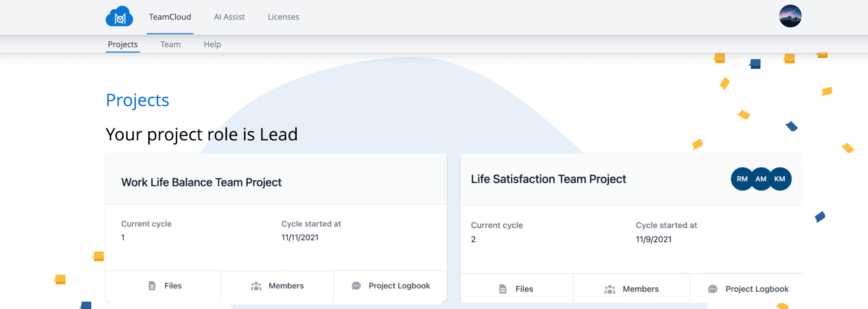
Task: Open the Help sub-tab
Action: (212, 44)
